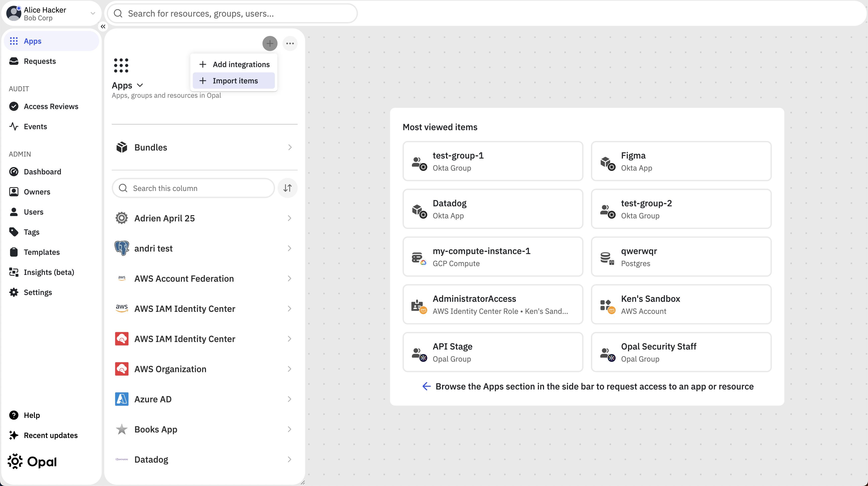This screenshot has height=486, width=868.
Task: Click the Bundles box icon
Action: (122, 147)
